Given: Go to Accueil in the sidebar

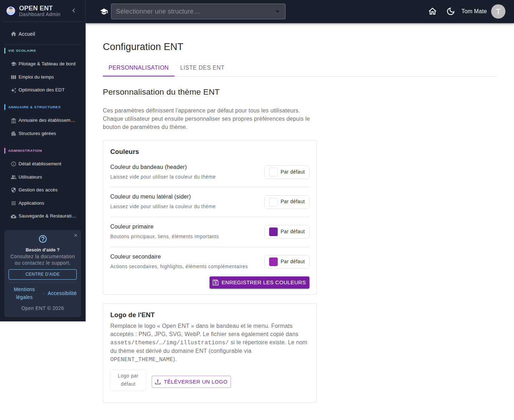Looking at the screenshot, I should point(42,34).
